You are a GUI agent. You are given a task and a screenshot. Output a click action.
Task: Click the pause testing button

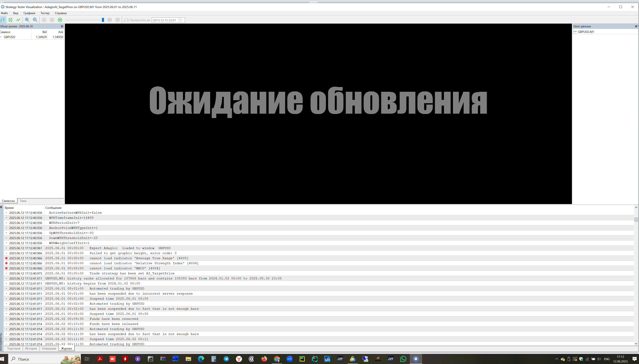[44, 20]
